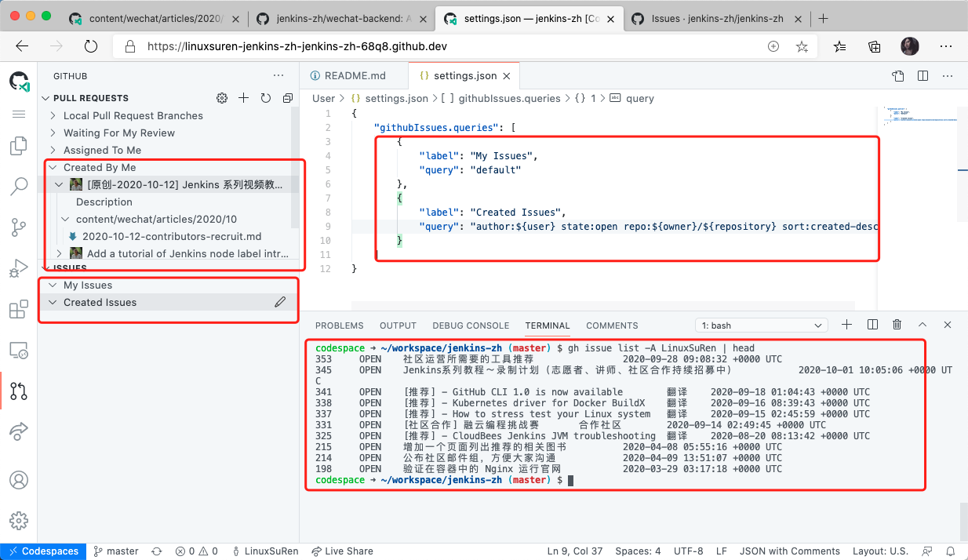The height and width of the screenshot is (560, 968).
Task: Click the Codespaces logo icon
Action: (x=19, y=81)
